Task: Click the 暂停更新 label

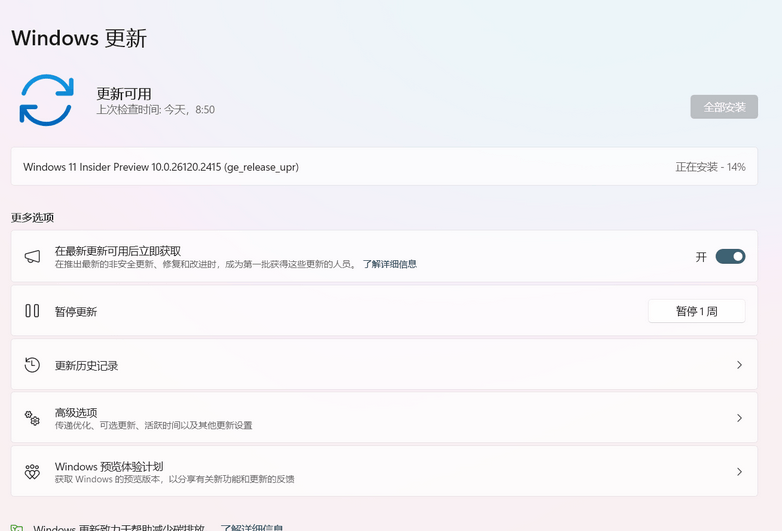Action: click(76, 312)
